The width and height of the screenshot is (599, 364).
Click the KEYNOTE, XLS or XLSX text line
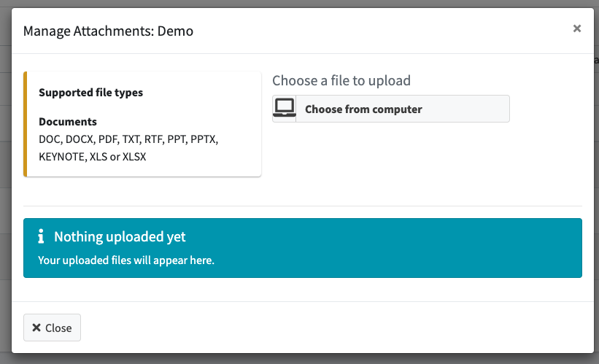[92, 156]
